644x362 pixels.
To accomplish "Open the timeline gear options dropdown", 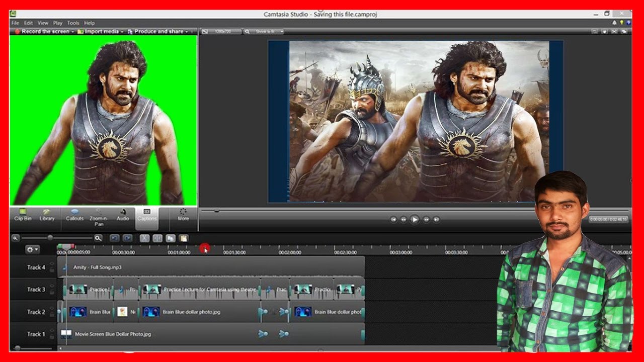I will (33, 249).
